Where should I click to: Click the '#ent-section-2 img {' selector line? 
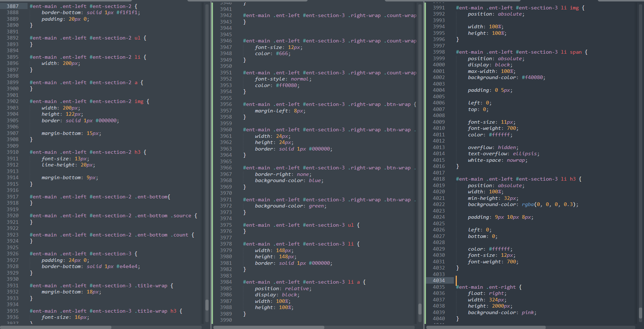pos(89,102)
